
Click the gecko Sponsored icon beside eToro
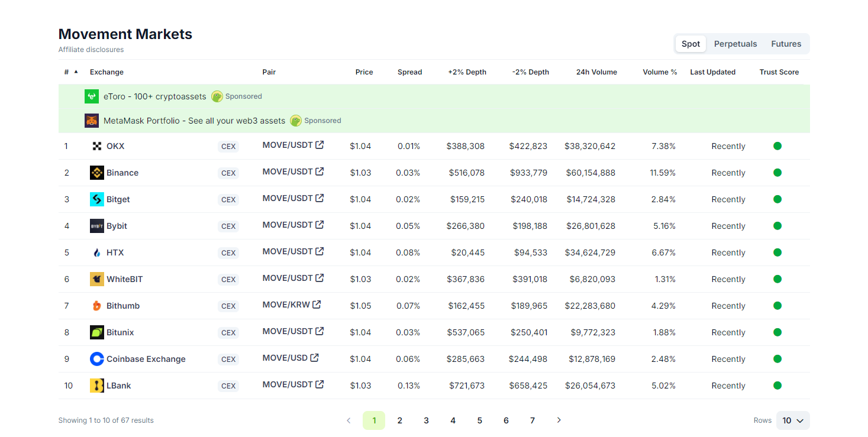tap(217, 96)
